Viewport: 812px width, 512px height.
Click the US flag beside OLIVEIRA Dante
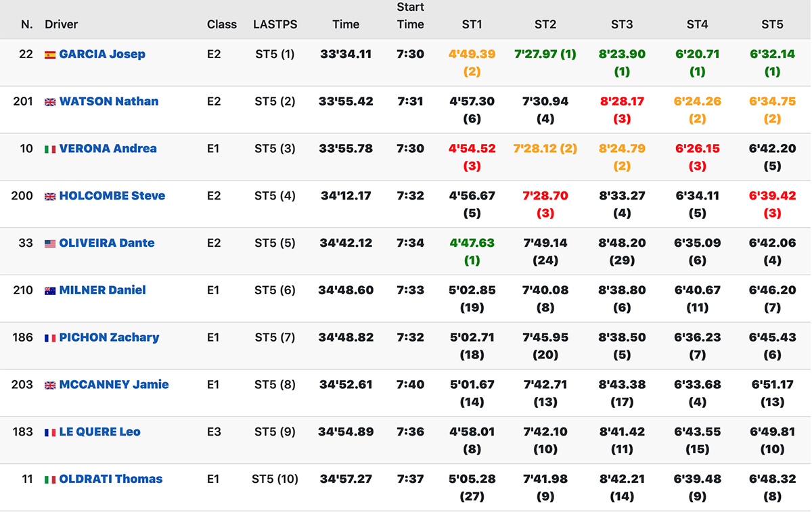pyautogui.click(x=50, y=244)
